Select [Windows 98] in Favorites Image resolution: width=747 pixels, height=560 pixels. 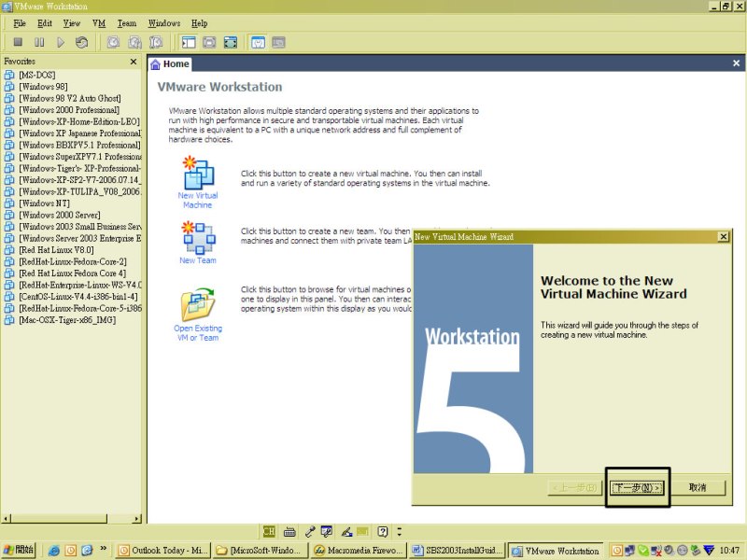click(43, 87)
